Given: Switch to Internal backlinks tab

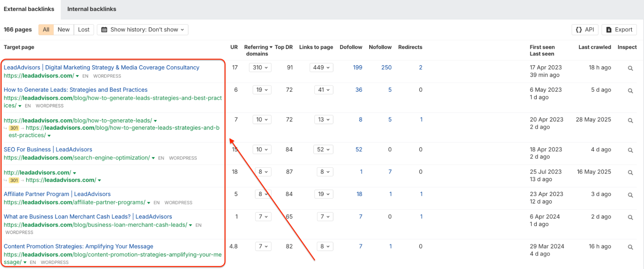Looking at the screenshot, I should 91,9.
